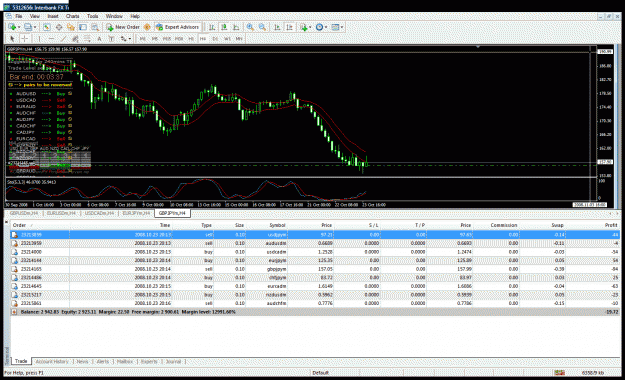Click the New Order button
625x380 pixels.
click(123, 27)
